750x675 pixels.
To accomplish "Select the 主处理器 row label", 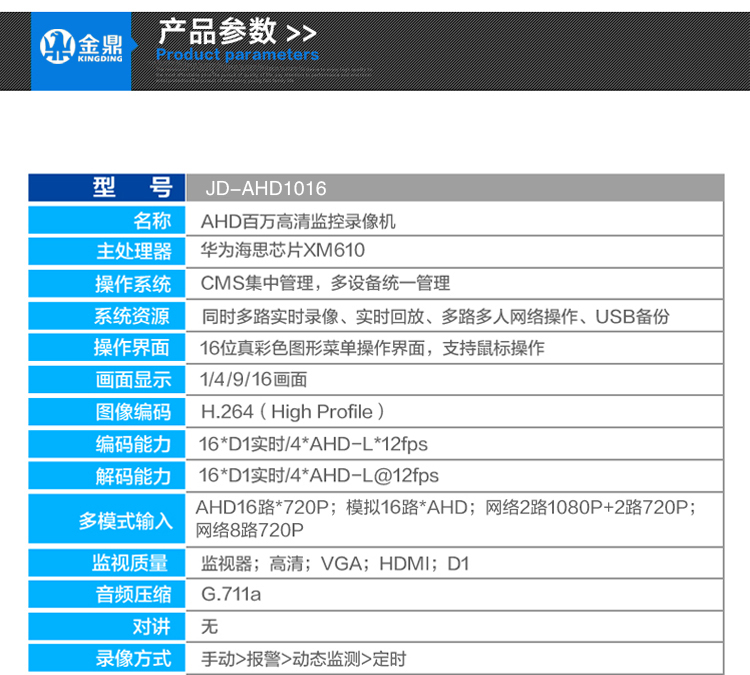I will [x=133, y=252].
